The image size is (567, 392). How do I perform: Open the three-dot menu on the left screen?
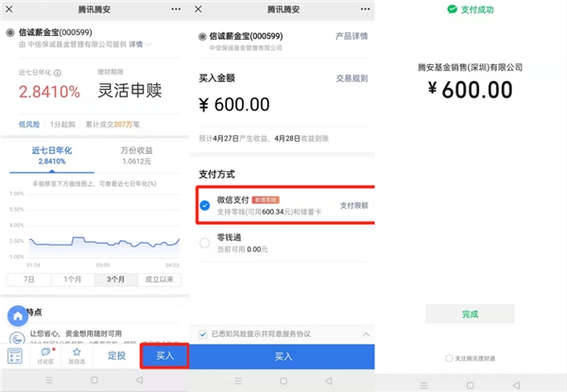point(176,9)
